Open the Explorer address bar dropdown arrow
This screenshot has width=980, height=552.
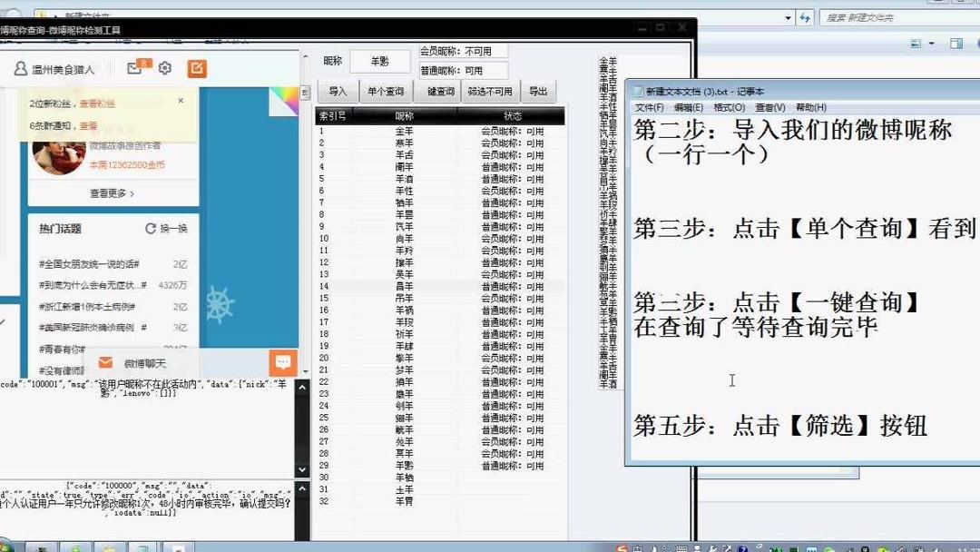tap(786, 17)
